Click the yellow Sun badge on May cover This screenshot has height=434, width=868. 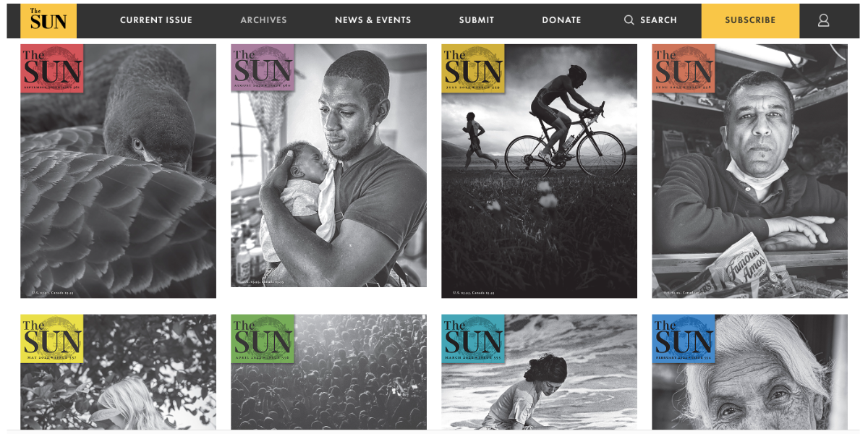[52, 339]
